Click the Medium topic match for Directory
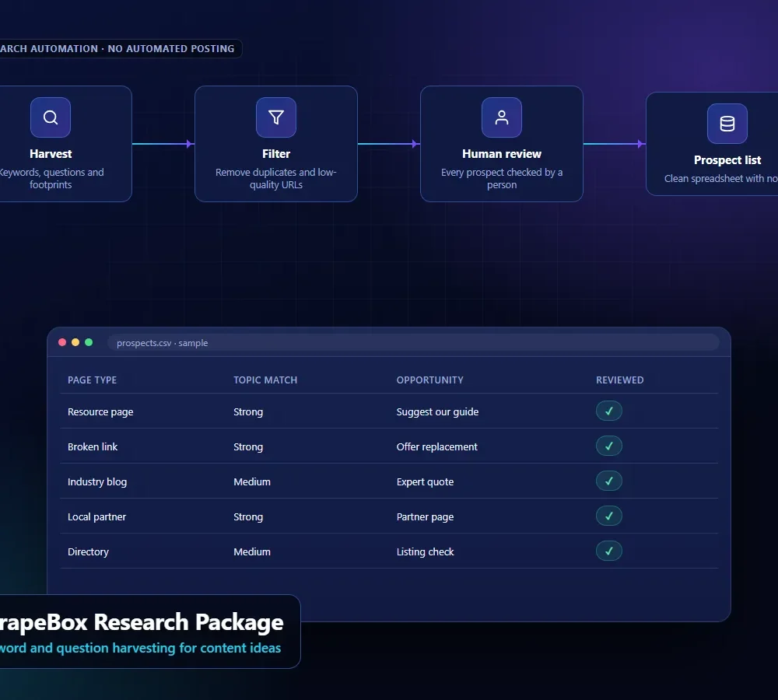 252,551
